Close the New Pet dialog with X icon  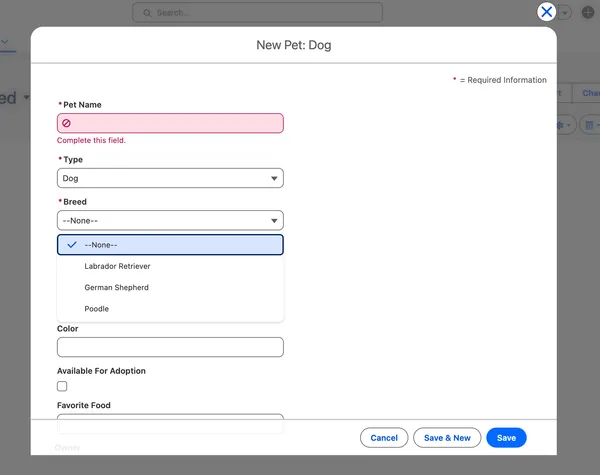(546, 12)
